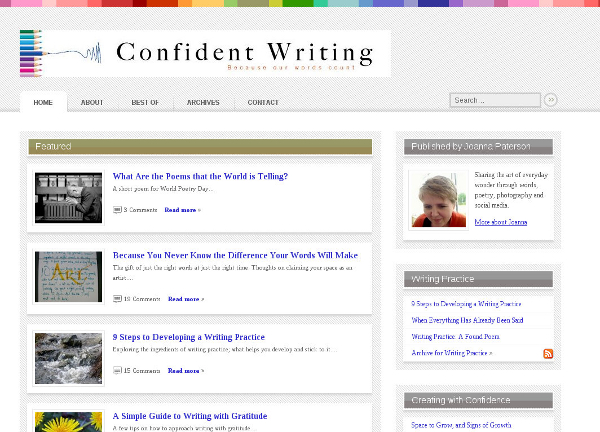Open 'What Are the Poems that the World is Telling?'
Viewport: 600px width, 432px height.
[200, 176]
